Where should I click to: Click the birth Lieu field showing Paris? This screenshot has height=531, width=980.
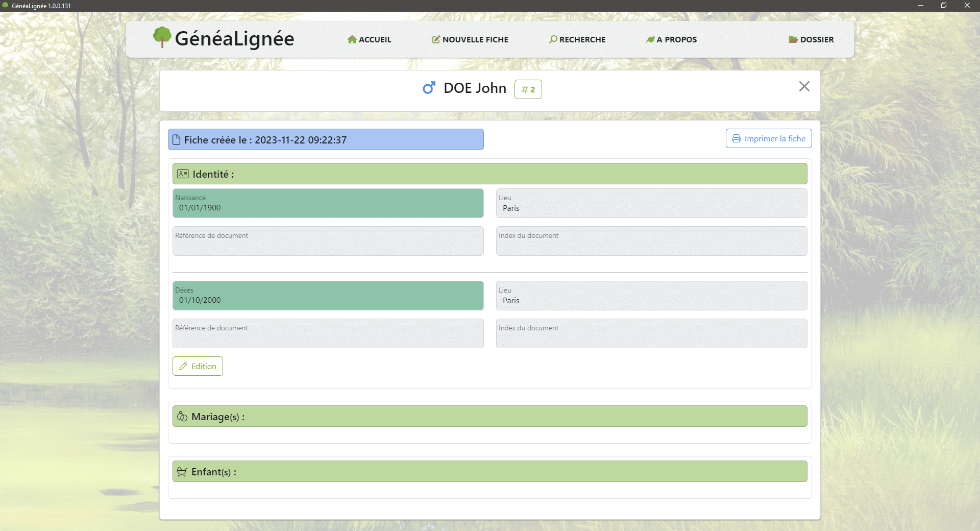click(x=651, y=204)
